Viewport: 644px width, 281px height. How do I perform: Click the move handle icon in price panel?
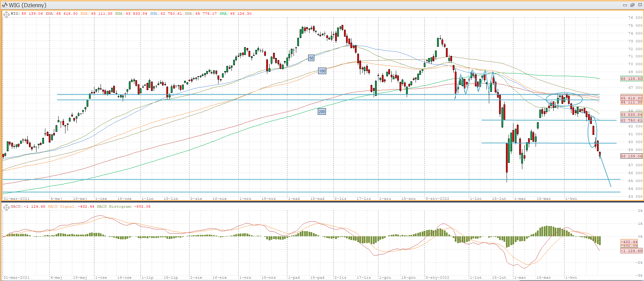pyautogui.click(x=6, y=15)
